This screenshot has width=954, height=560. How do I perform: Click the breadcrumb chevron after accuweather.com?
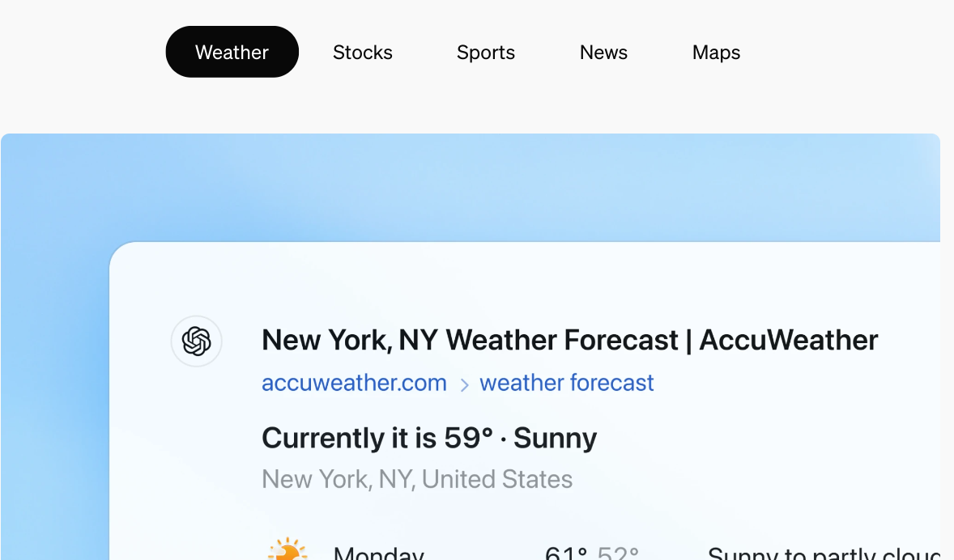coord(464,385)
